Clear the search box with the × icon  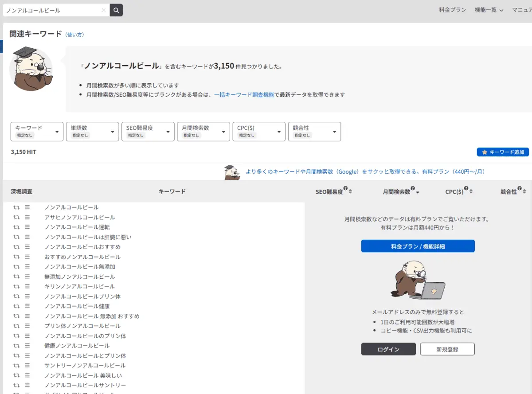103,9
